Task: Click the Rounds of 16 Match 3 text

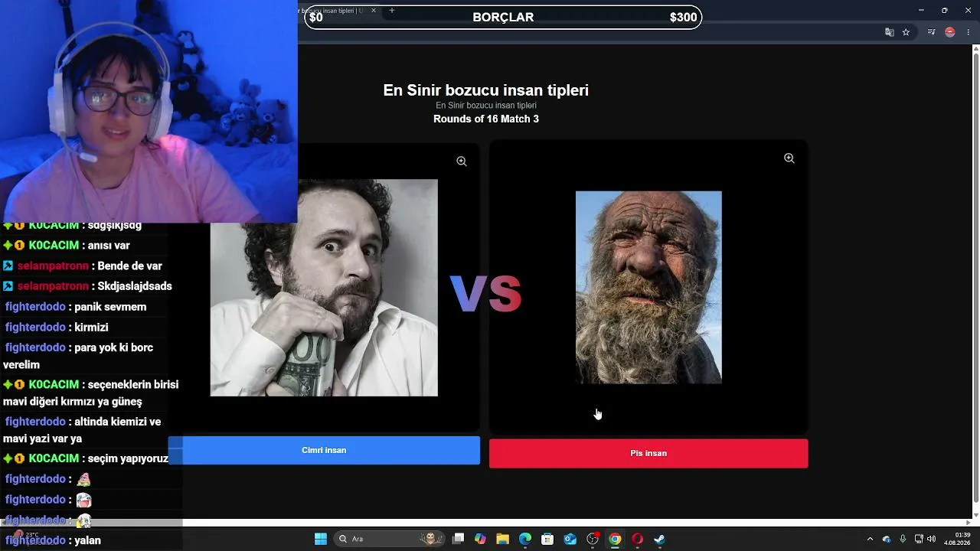Action: coord(486,119)
